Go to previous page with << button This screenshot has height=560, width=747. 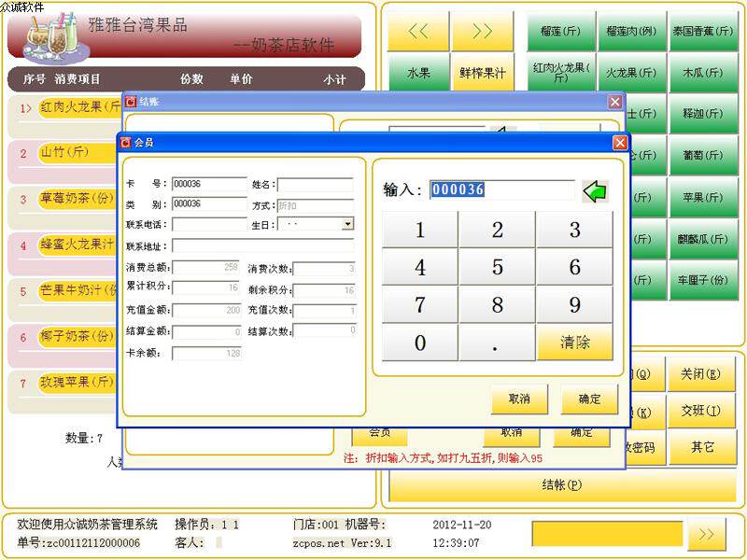pyautogui.click(x=418, y=32)
